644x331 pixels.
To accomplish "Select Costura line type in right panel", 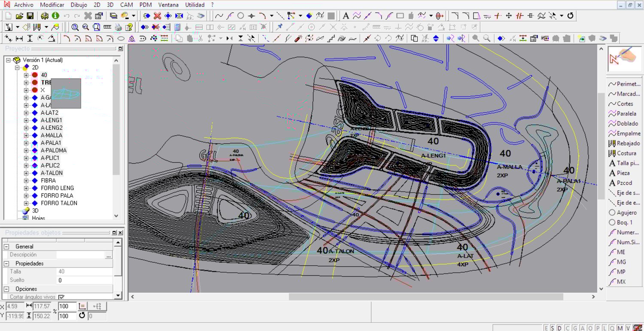I will tap(626, 153).
